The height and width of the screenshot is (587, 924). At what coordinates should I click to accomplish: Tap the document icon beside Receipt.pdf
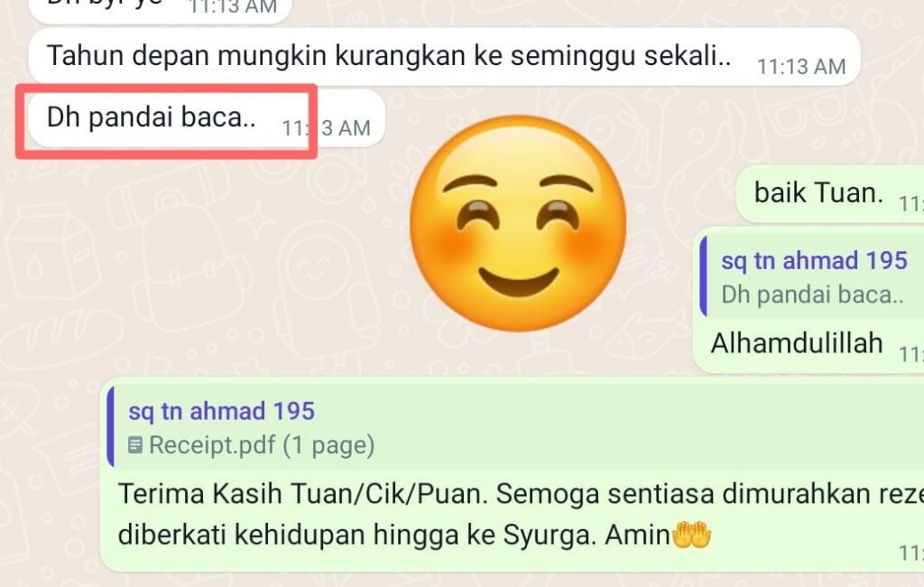click(135, 445)
